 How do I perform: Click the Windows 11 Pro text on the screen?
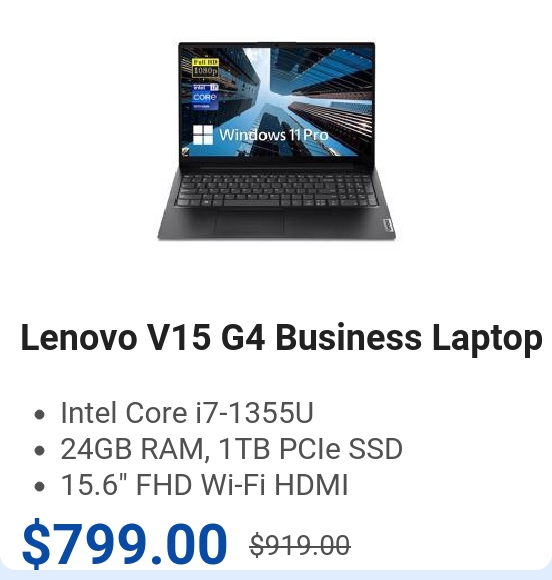point(273,135)
